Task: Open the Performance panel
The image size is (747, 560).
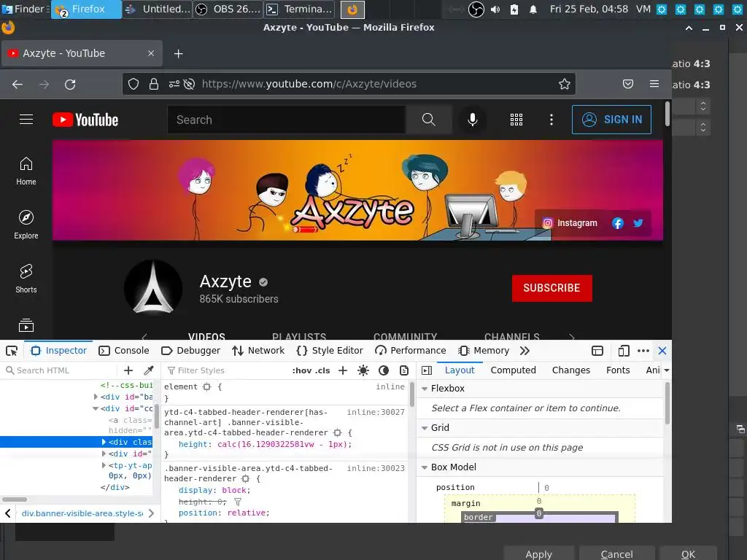Action: [x=411, y=351]
